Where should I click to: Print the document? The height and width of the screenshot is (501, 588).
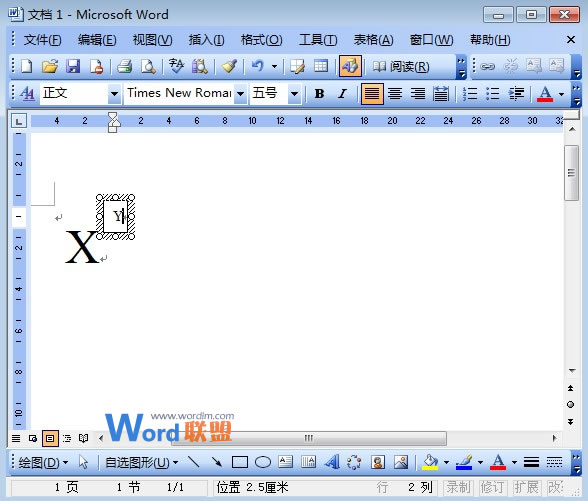pyautogui.click(x=124, y=66)
